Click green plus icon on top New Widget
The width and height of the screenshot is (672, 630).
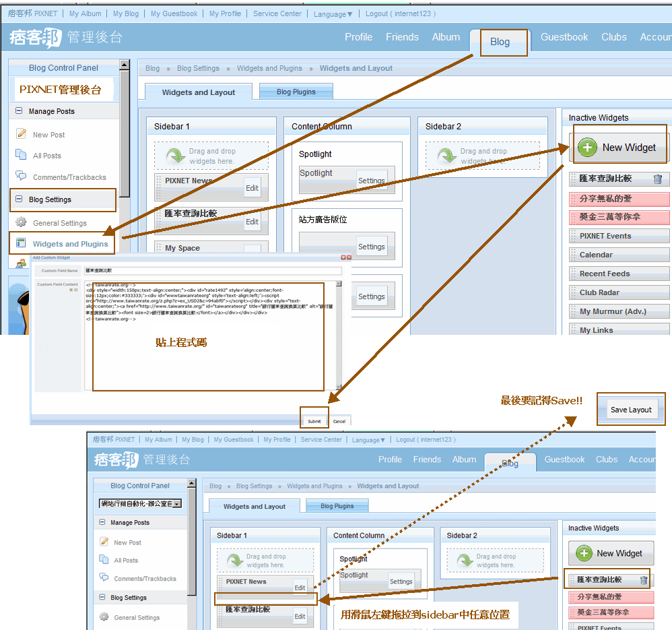tap(587, 148)
